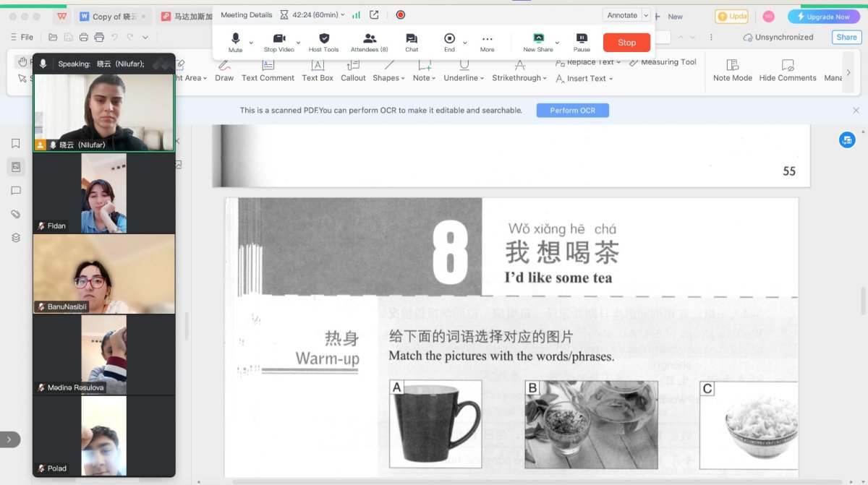Viewport: 868px width, 485px height.
Task: Check the green network signal indicator
Action: (356, 14)
